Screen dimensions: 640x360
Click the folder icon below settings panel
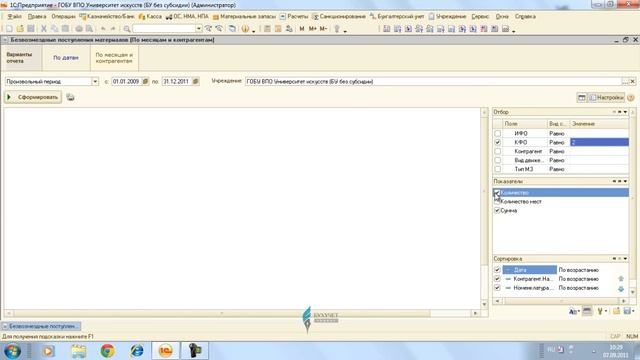[616, 311]
